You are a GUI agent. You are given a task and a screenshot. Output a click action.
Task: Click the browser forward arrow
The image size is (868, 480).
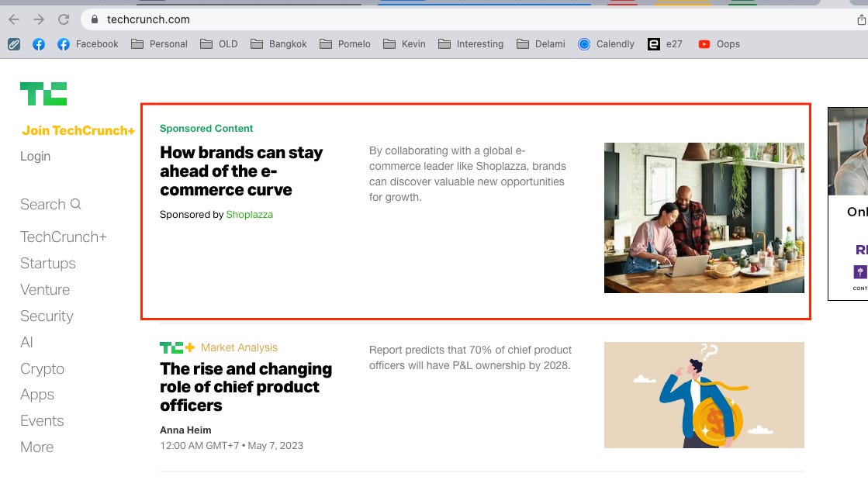39,19
